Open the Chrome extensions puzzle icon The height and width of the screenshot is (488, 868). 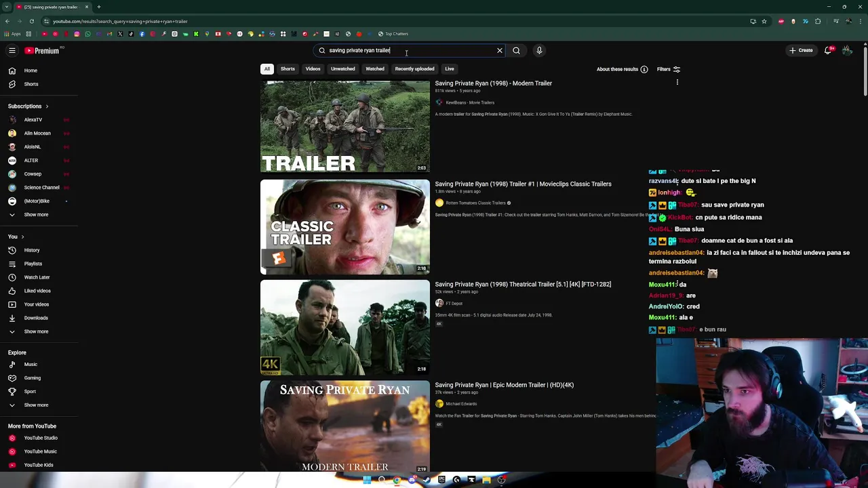click(818, 21)
